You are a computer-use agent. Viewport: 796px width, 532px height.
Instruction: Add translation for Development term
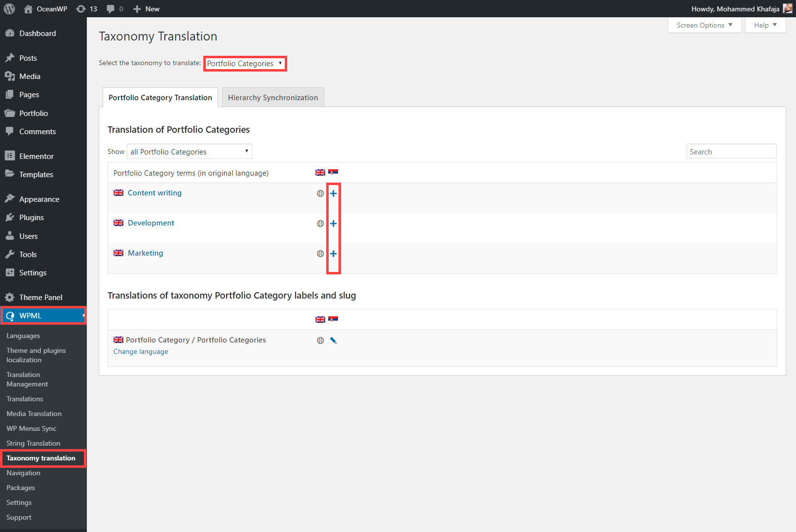(334, 224)
